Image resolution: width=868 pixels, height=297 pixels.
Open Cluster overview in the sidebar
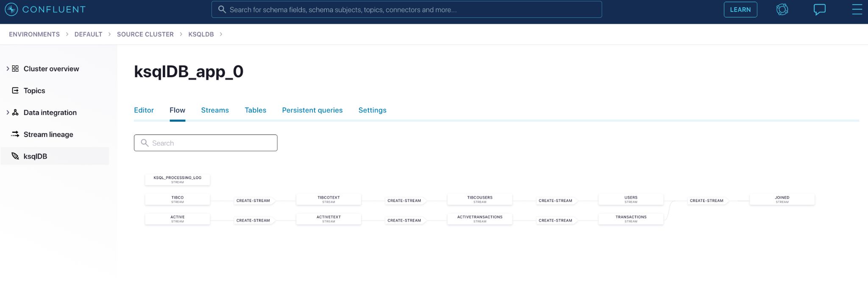tap(51, 69)
